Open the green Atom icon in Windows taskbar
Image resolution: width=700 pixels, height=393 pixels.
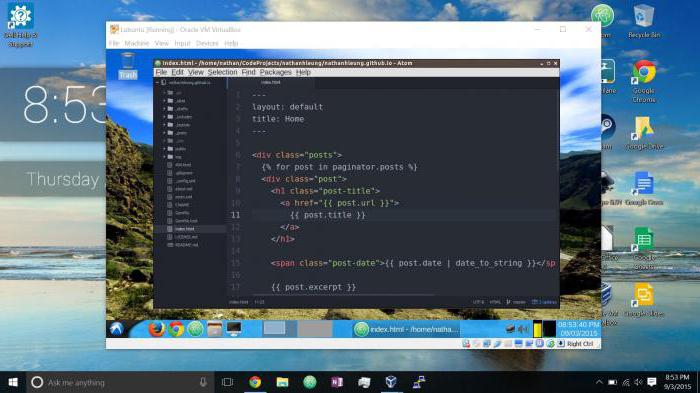pos(309,382)
